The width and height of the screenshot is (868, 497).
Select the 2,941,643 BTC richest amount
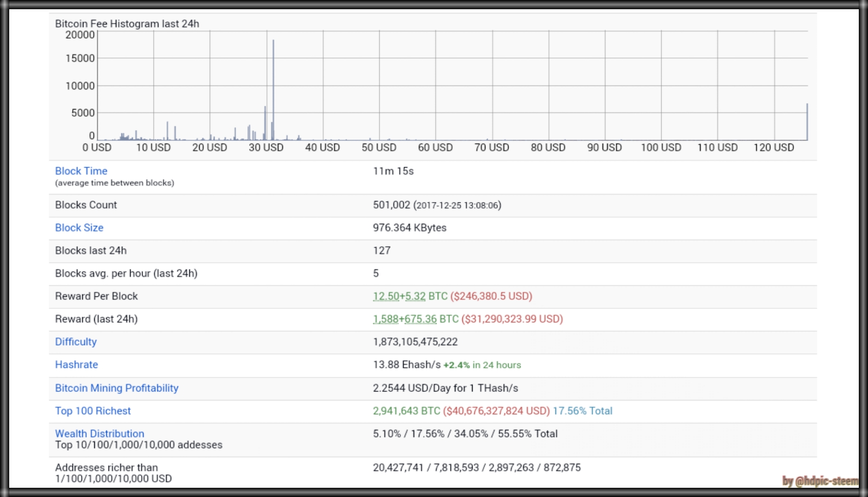tap(406, 410)
